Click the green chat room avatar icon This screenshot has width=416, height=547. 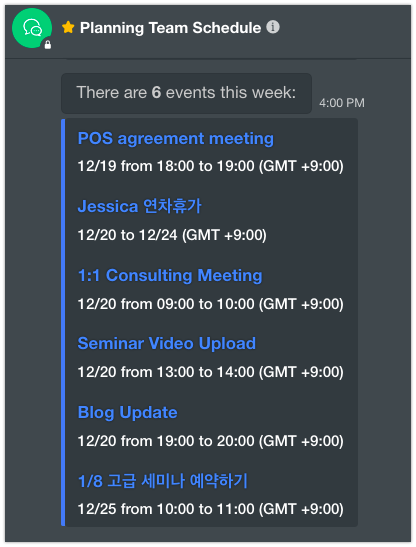pos(32,28)
